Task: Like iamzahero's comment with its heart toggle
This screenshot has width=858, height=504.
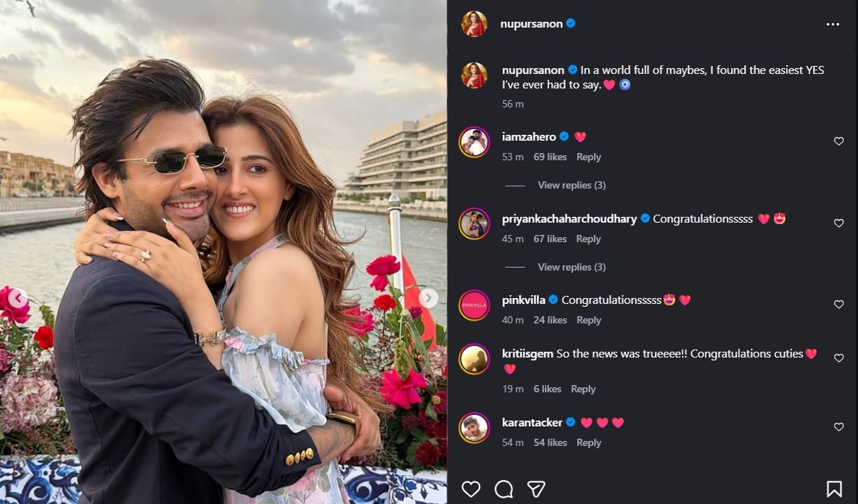Action: pyautogui.click(x=839, y=141)
